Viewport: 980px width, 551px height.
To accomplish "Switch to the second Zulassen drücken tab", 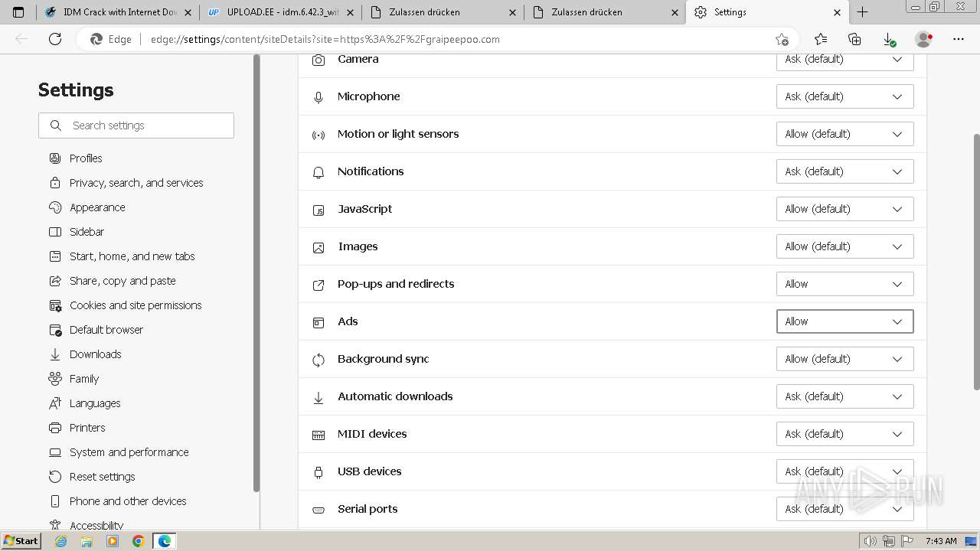I will click(605, 12).
